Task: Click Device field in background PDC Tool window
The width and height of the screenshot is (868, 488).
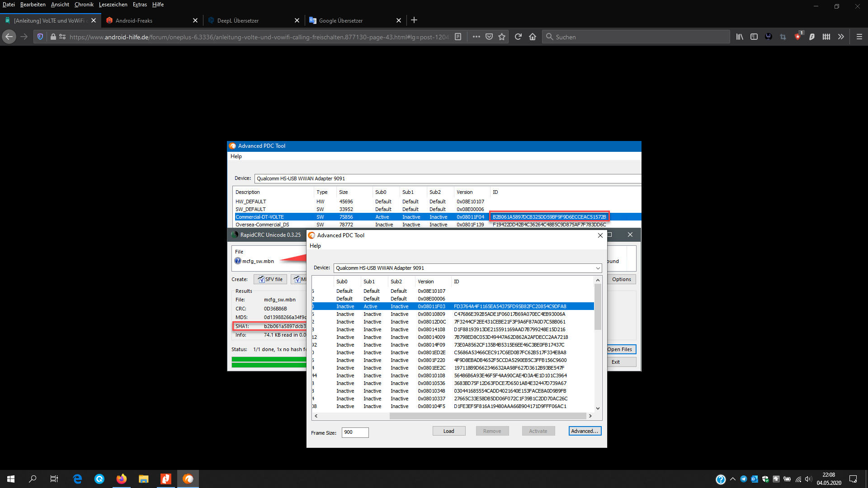Action: (448, 178)
